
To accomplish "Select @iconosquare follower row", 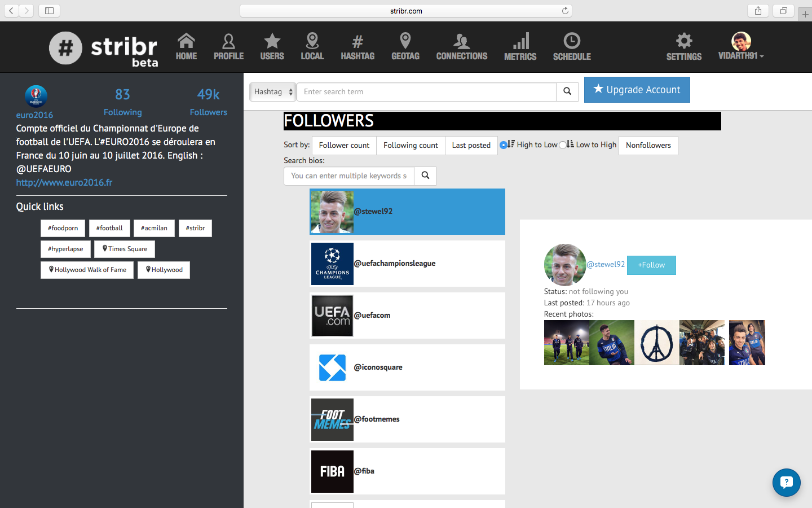I will 407,367.
